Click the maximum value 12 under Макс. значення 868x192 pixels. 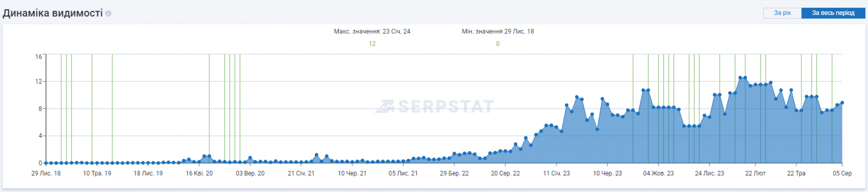point(372,44)
